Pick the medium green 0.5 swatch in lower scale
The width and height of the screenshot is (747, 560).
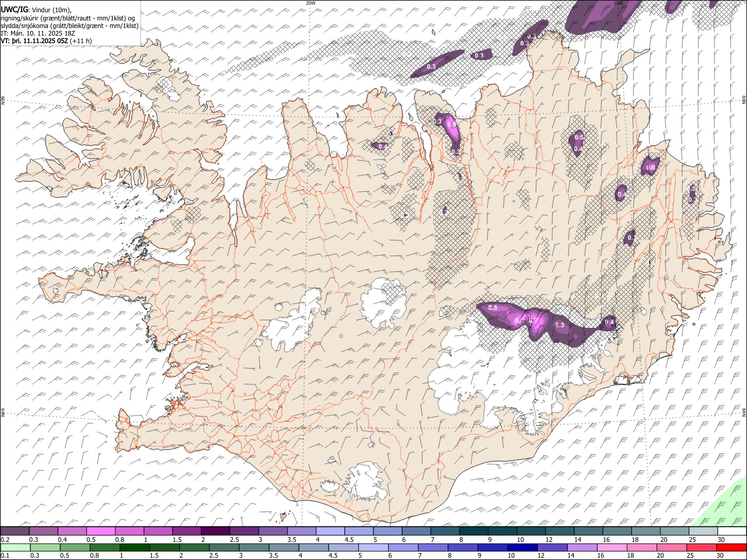pyautogui.click(x=75, y=547)
